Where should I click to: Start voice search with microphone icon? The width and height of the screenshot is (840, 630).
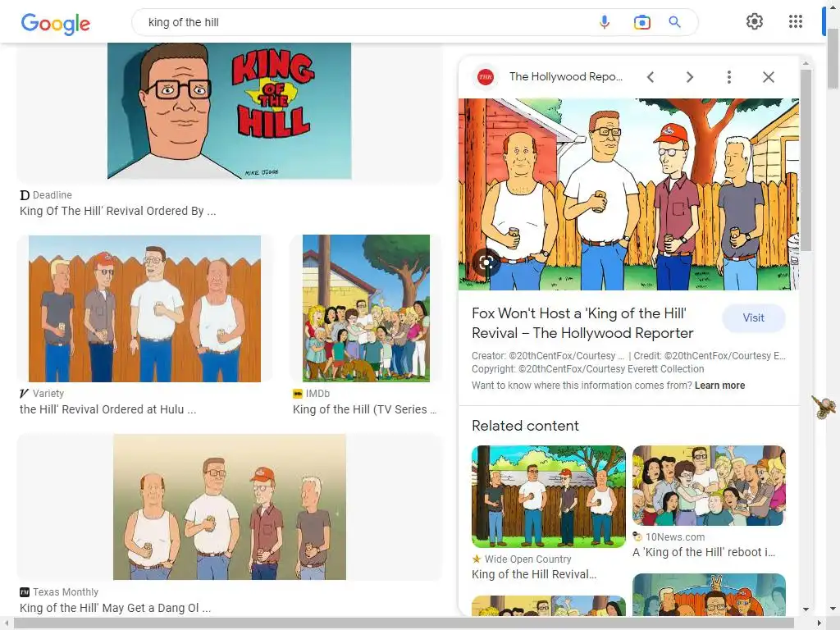[605, 22]
